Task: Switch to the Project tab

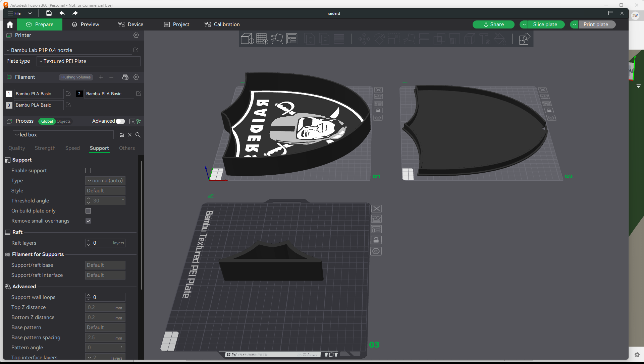Action: [x=177, y=24]
